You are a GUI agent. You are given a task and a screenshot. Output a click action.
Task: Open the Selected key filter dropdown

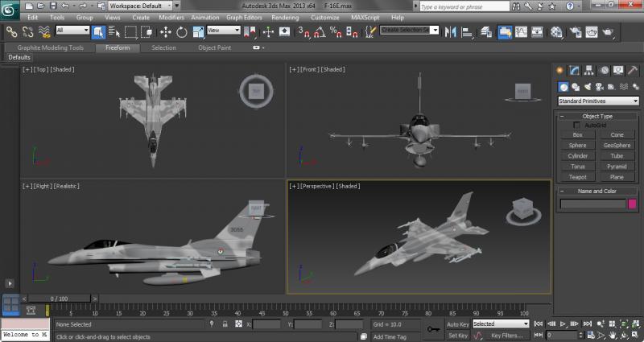(x=501, y=324)
